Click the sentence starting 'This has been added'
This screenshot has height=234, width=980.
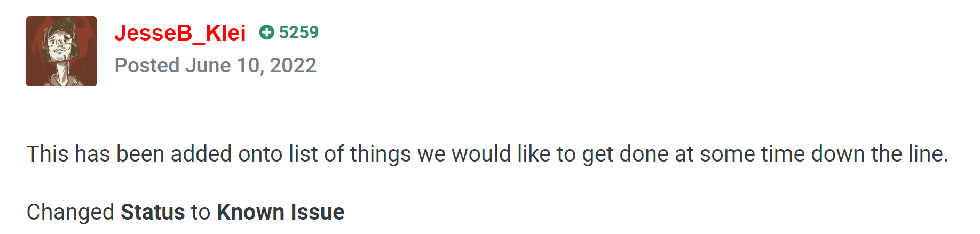(487, 154)
